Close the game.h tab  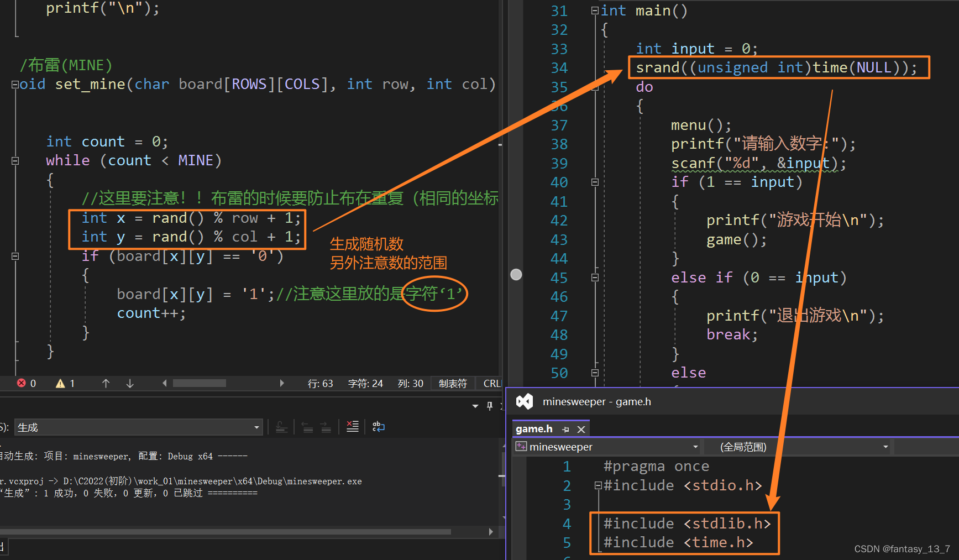(581, 430)
